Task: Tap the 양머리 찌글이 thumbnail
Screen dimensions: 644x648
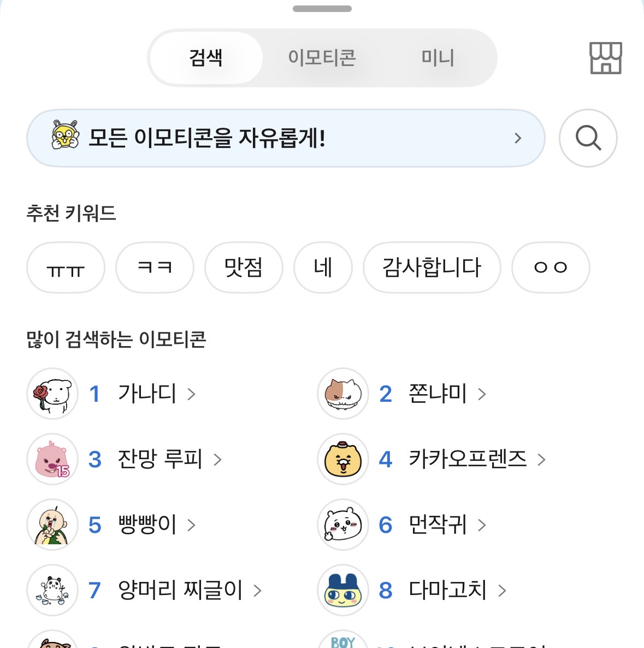Action: (53, 590)
